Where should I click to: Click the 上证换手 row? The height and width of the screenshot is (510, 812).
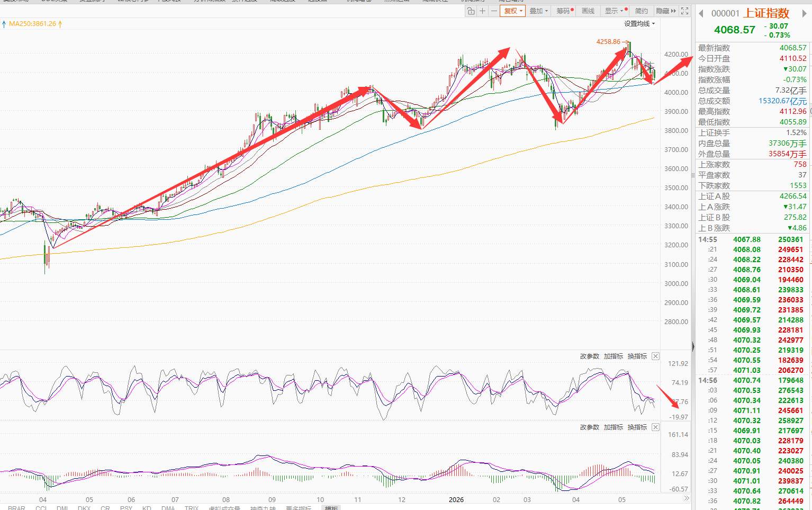(752, 132)
